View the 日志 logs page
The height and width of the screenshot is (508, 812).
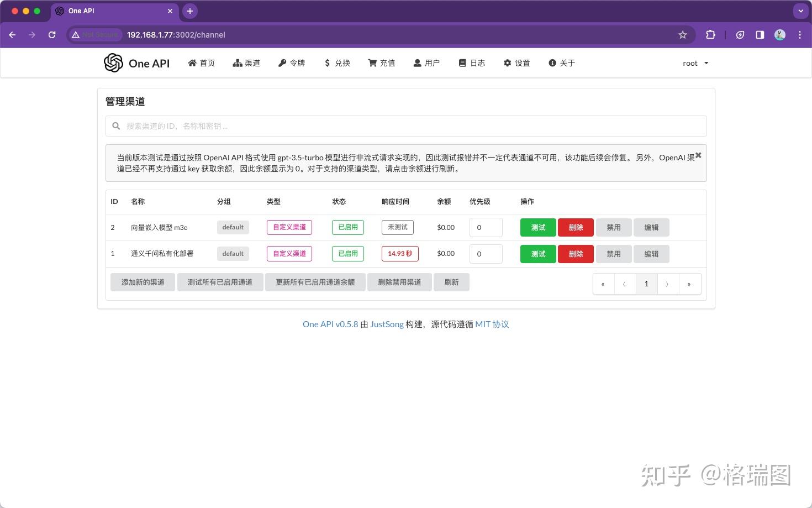coord(471,63)
